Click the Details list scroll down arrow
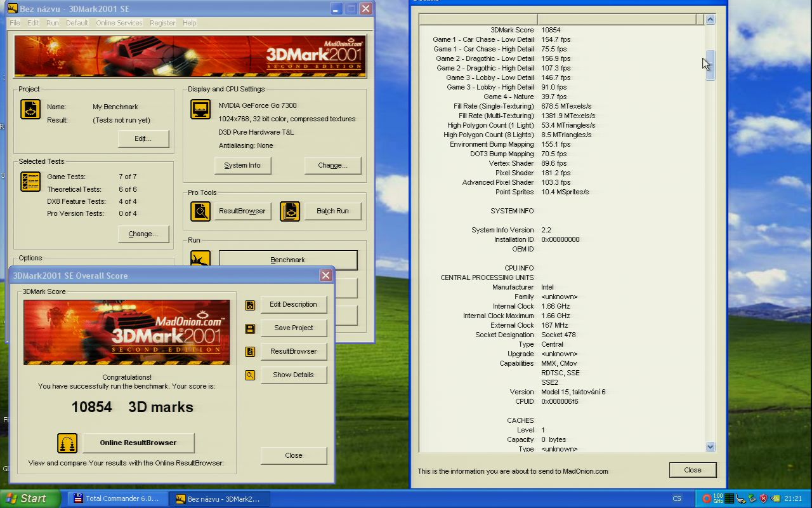Viewport: 812px width, 508px height. 710,447
